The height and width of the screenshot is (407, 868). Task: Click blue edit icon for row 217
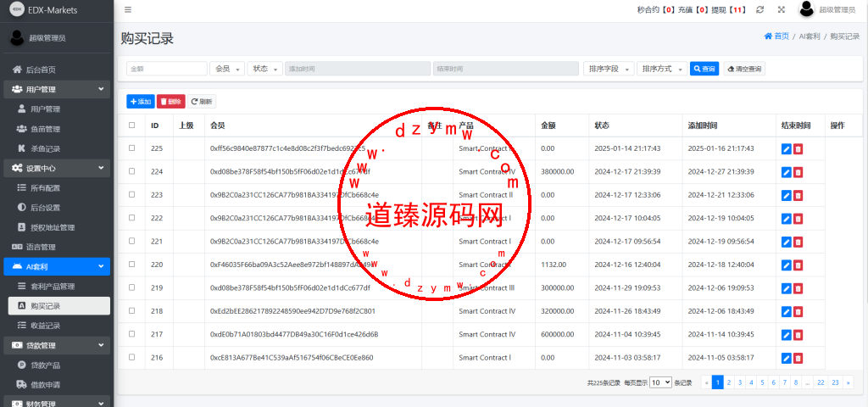pyautogui.click(x=786, y=336)
